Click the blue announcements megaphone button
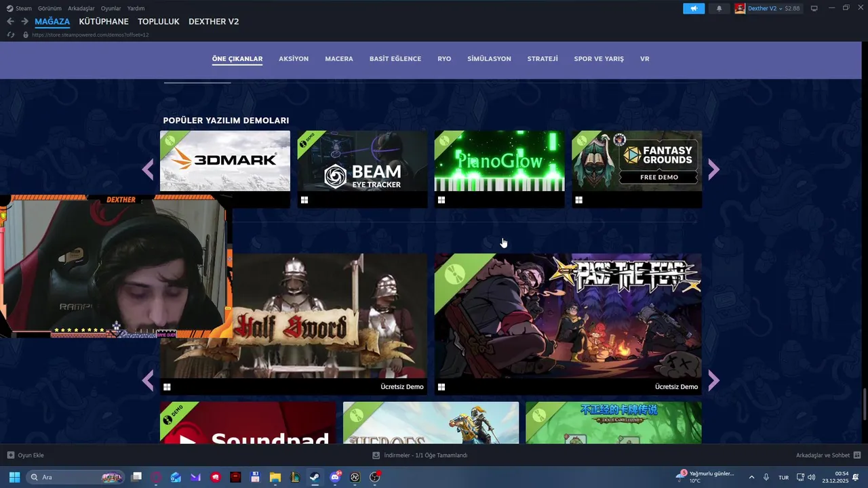 tap(694, 8)
